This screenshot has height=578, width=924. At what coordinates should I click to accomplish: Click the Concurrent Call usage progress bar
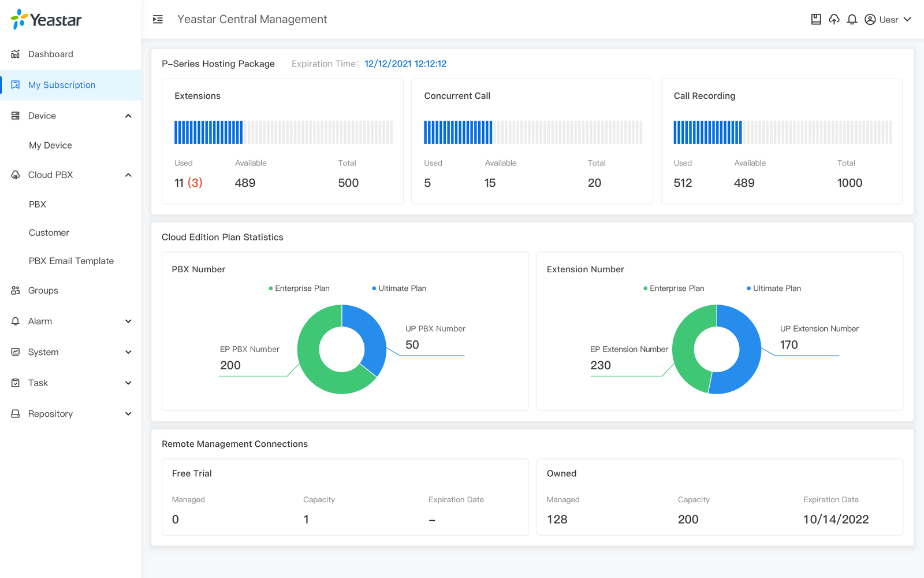point(533,132)
